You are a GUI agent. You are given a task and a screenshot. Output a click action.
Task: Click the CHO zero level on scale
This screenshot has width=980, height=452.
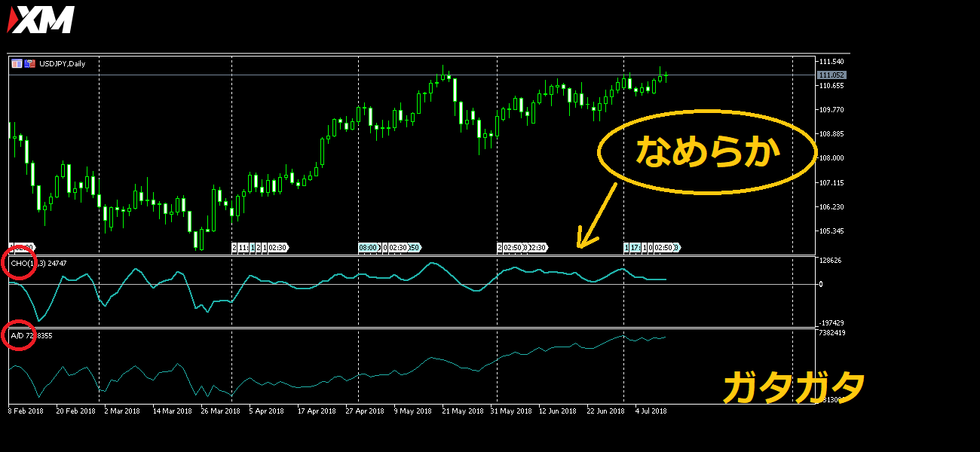point(821,284)
